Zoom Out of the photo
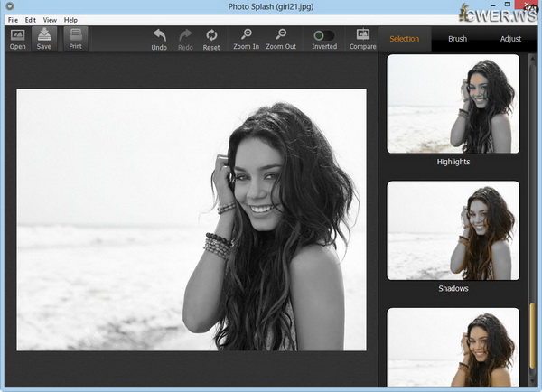The image size is (542, 392). 281,40
